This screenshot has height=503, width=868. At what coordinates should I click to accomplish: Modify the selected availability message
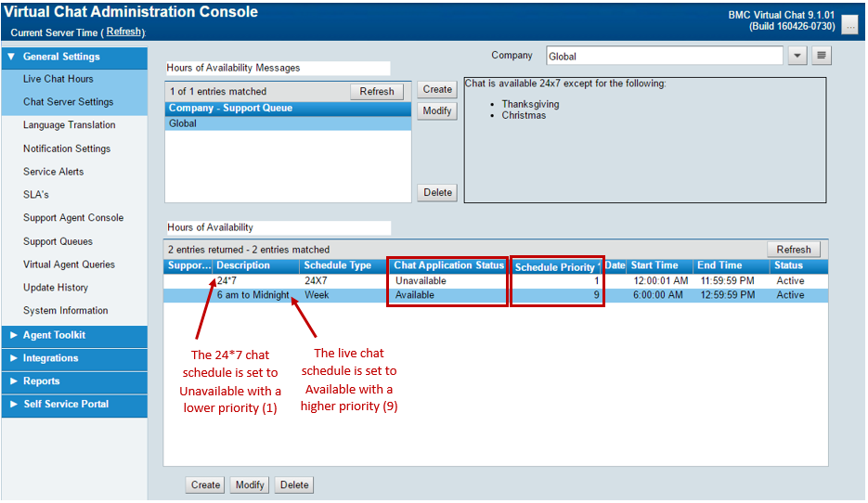pos(437,111)
